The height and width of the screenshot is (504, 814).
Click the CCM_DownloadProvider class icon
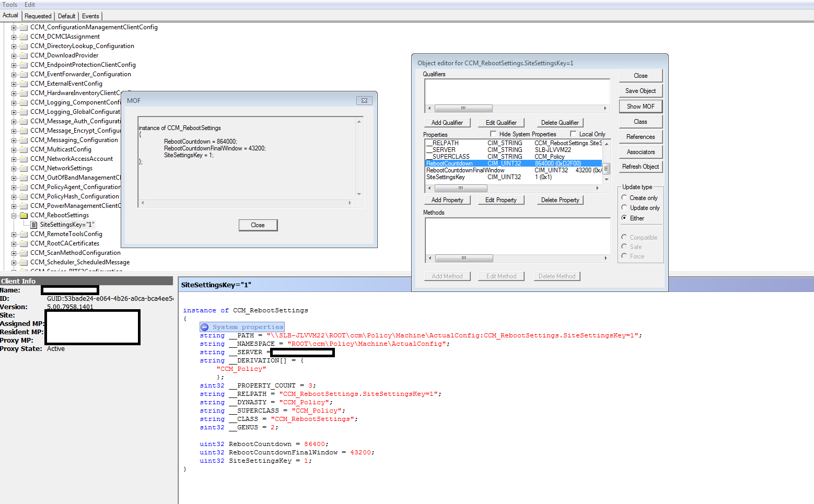23,55
